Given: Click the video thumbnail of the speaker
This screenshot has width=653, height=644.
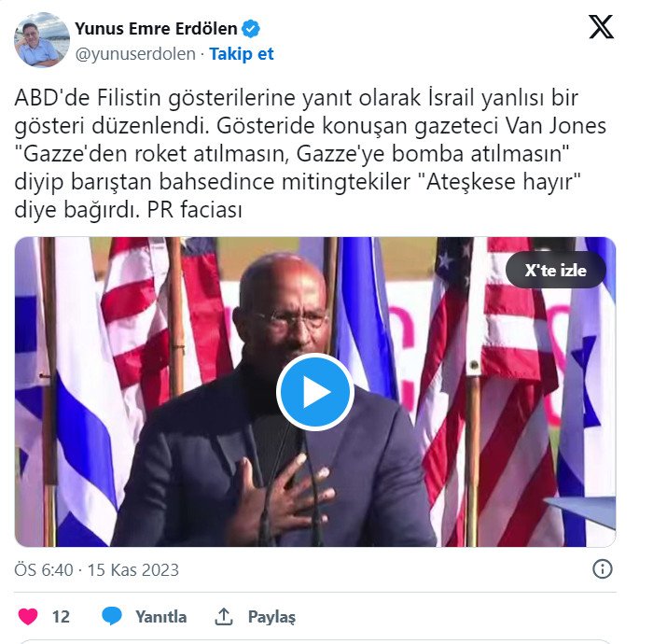Looking at the screenshot, I should [315, 392].
